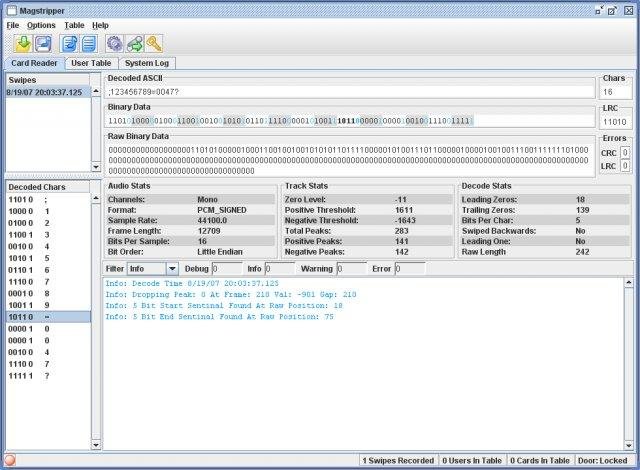The image size is (640, 470).
Task: Open the Table menu
Action: [74, 24]
